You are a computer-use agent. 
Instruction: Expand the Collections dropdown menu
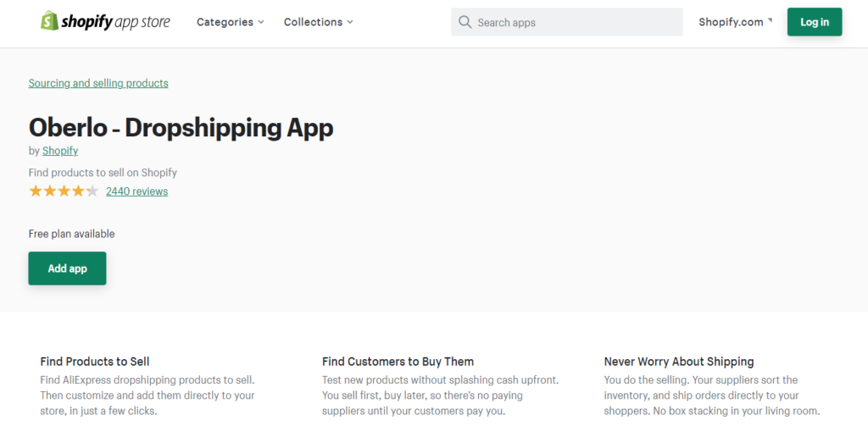pyautogui.click(x=319, y=22)
